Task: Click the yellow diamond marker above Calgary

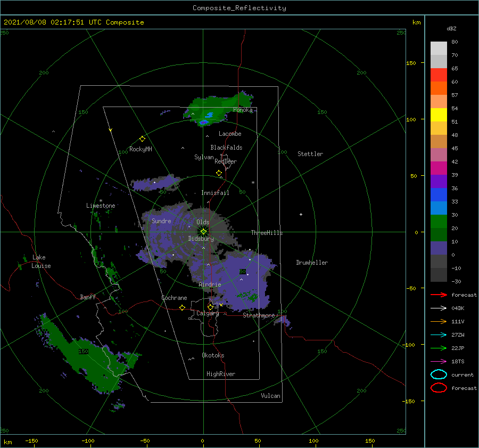Action: pyautogui.click(x=210, y=306)
